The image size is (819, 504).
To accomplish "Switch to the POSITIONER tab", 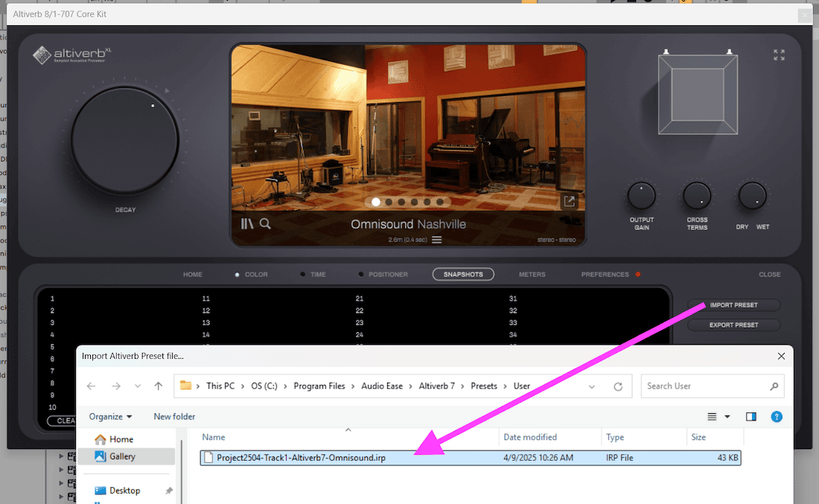I will click(x=388, y=274).
